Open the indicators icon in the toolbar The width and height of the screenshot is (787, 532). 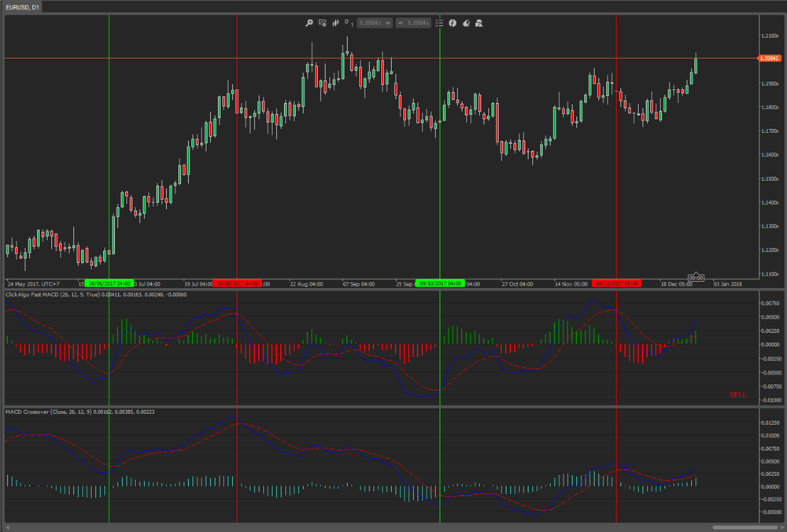tap(335, 23)
